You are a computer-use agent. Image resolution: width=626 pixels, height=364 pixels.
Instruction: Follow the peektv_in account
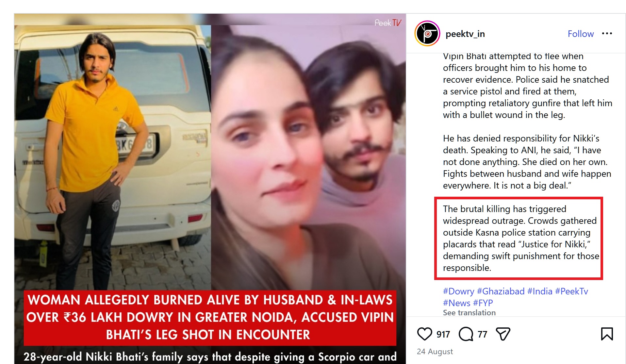point(581,34)
